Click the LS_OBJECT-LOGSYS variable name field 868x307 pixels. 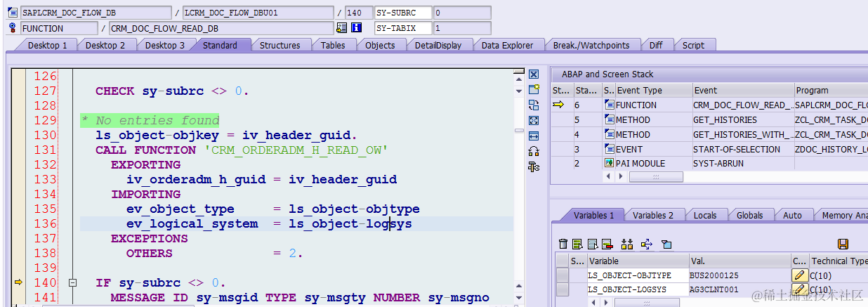(638, 289)
